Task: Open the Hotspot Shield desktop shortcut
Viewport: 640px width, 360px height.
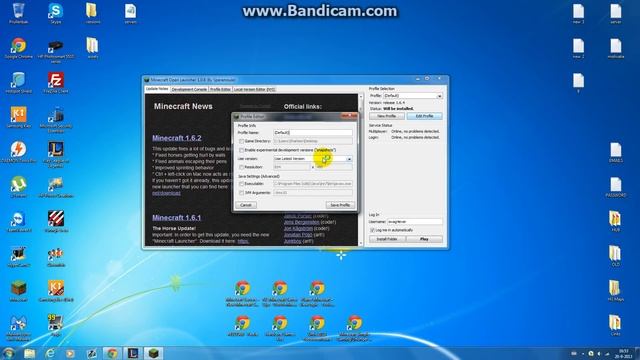Action: 18,82
